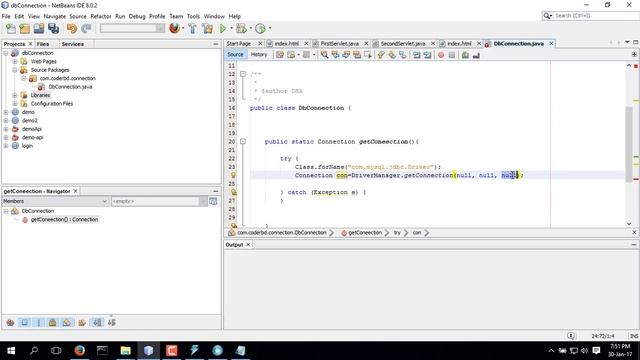Image resolution: width=640 pixels, height=360 pixels.
Task: Toggle Highlight Search in editor toolbar
Action: tap(357, 55)
